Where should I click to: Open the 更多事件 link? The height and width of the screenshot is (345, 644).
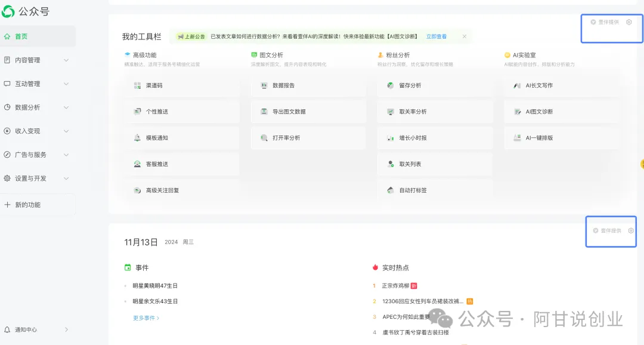145,318
